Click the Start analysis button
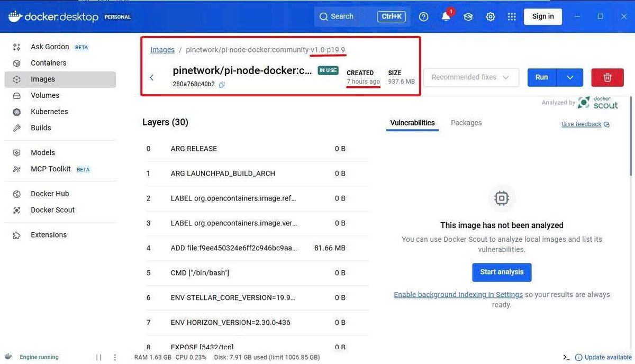Screen dimensions: 635x364 pos(502,272)
